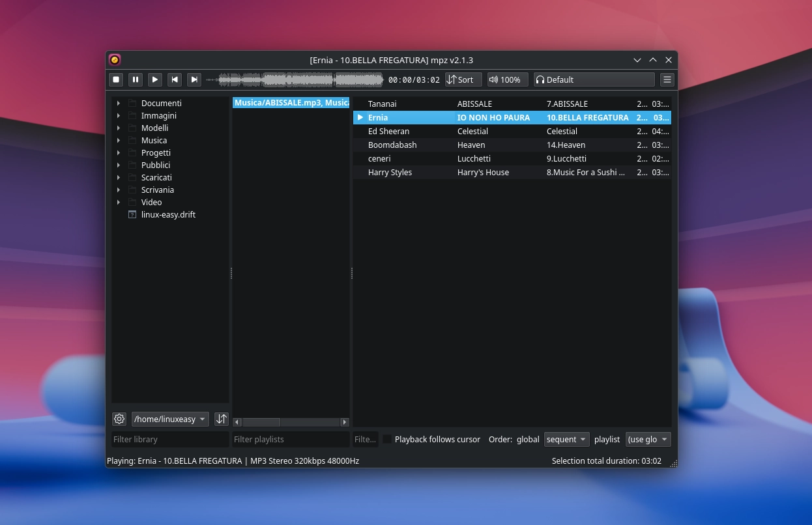Open the Default audio output dropdown
This screenshot has height=525, width=812.
(x=594, y=79)
